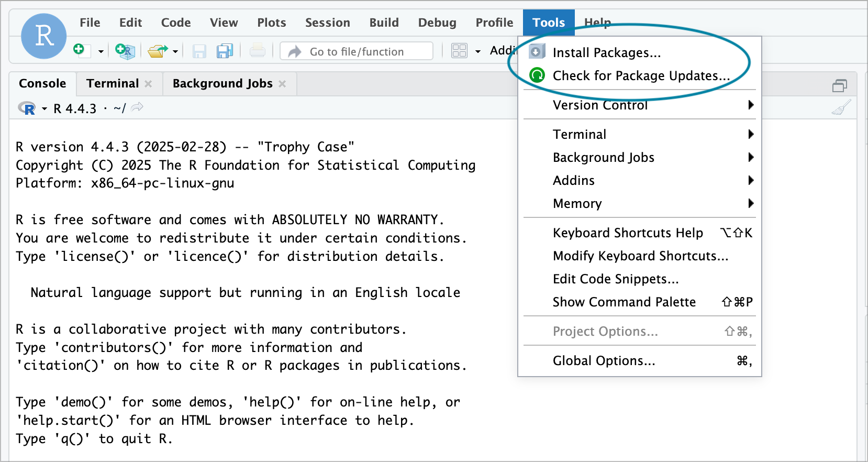Expand the Version Control submenu arrow

point(751,105)
